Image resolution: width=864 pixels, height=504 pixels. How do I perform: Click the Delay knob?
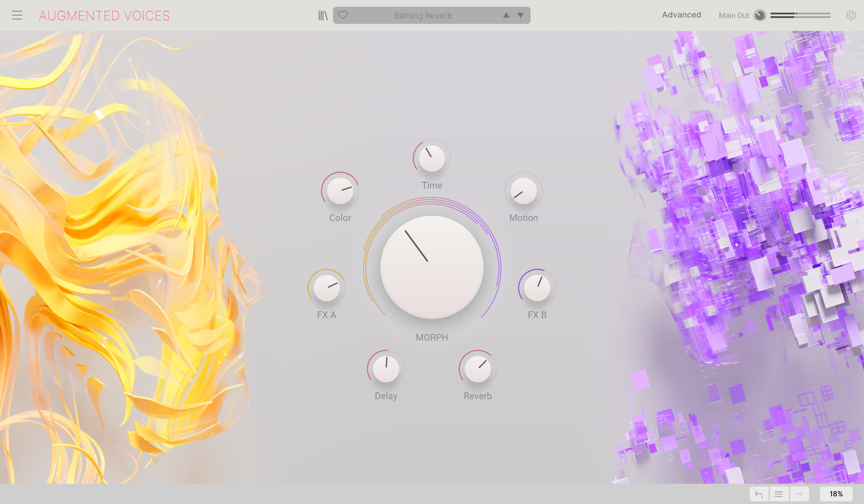pyautogui.click(x=386, y=369)
